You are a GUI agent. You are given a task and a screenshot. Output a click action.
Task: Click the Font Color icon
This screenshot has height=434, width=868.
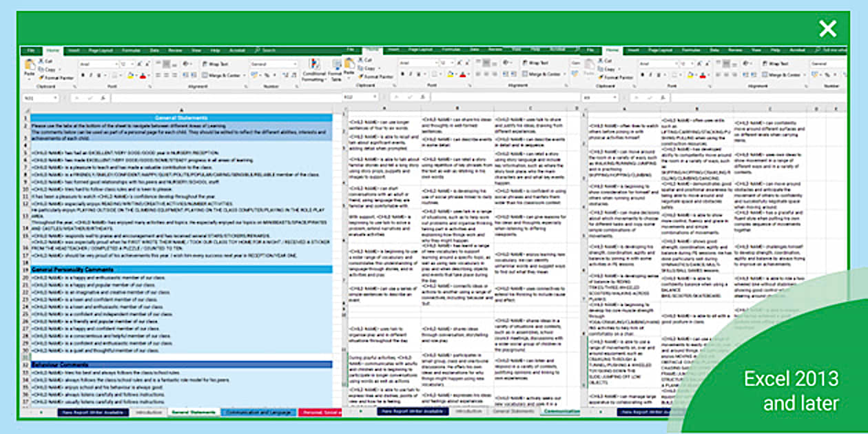point(142,74)
